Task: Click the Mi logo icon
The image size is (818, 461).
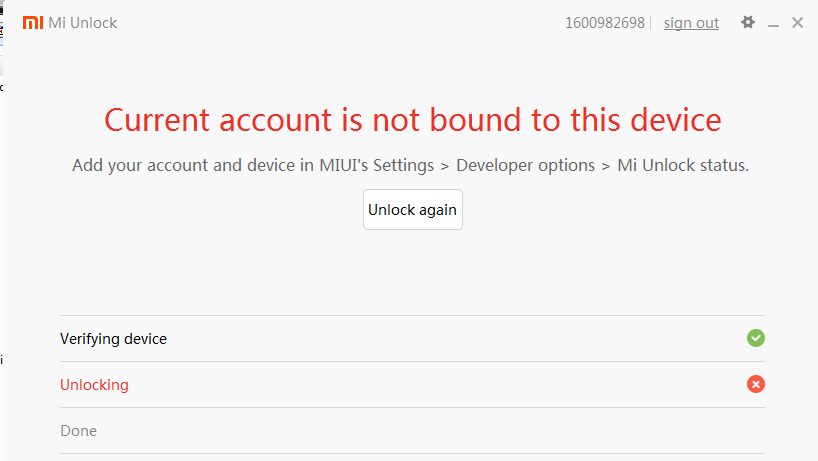Action: point(33,22)
